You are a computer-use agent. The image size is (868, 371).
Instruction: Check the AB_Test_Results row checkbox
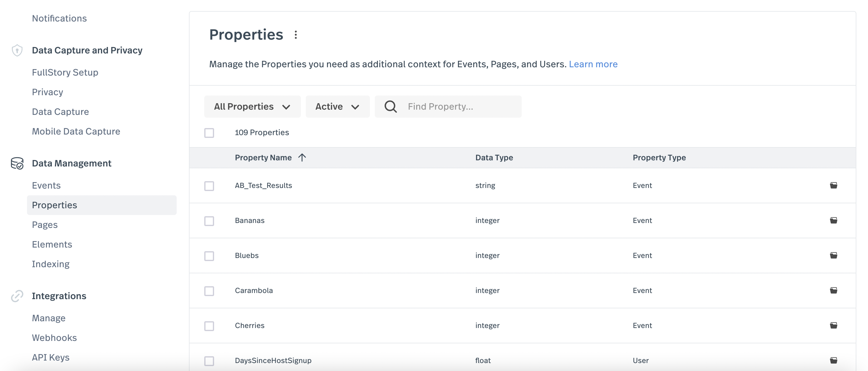coord(209,186)
